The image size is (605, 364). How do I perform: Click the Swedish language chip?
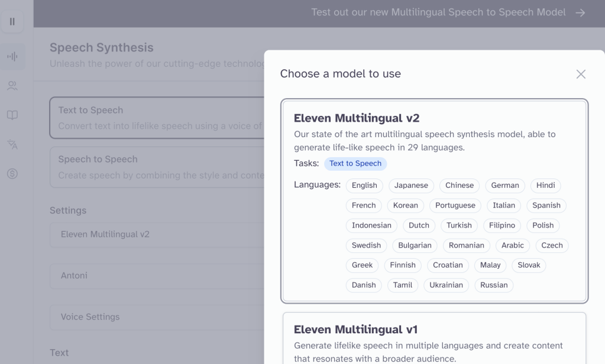tap(366, 246)
